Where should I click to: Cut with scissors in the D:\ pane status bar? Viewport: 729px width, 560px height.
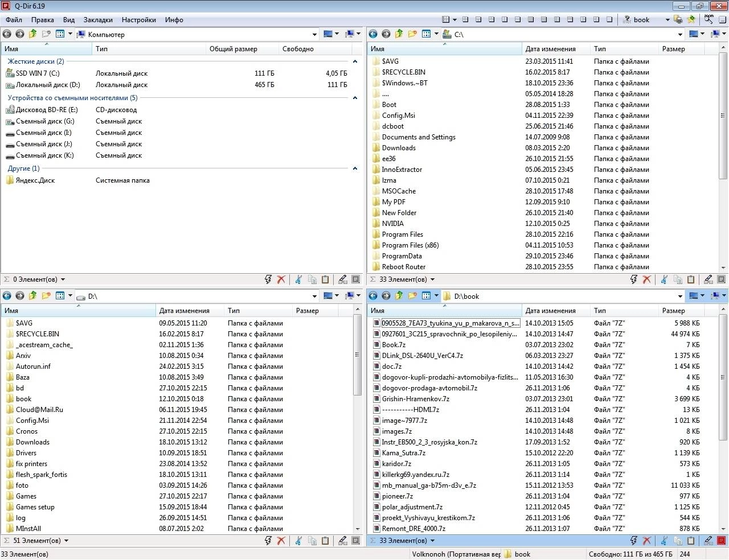(x=298, y=541)
